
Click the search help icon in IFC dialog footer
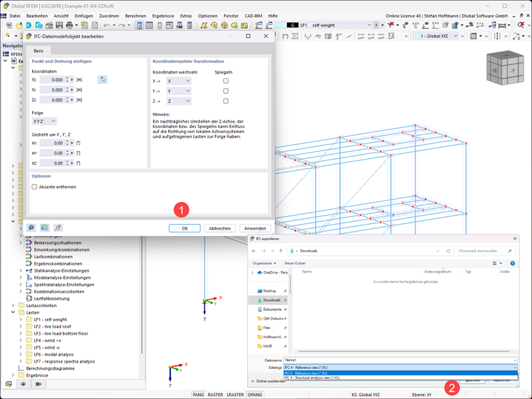coord(31,227)
